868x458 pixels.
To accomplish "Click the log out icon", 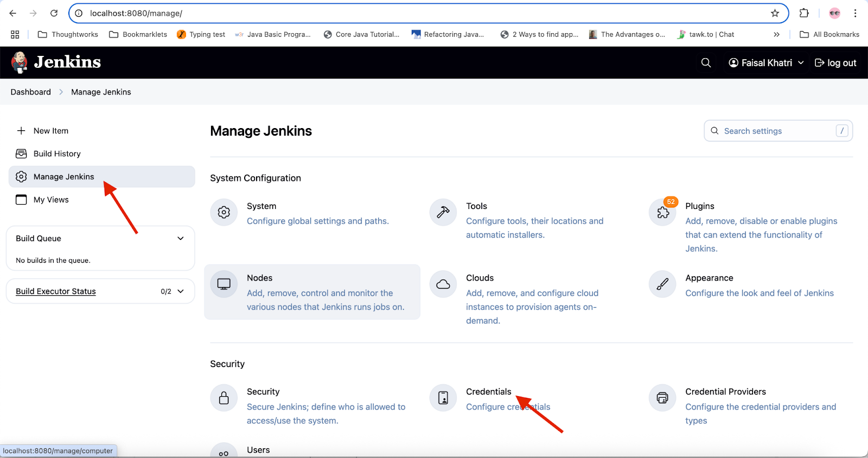I will pyautogui.click(x=820, y=63).
